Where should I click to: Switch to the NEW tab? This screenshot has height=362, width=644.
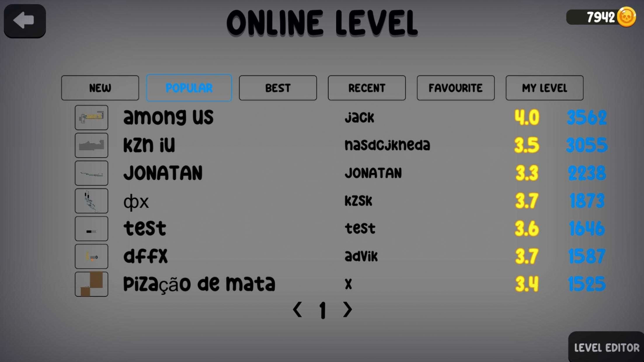point(100,88)
